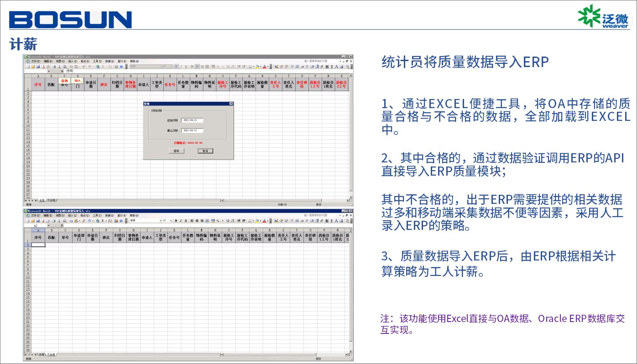Click fx insert function icon in lower window
This screenshot has height=364, width=637.
pos(62,226)
